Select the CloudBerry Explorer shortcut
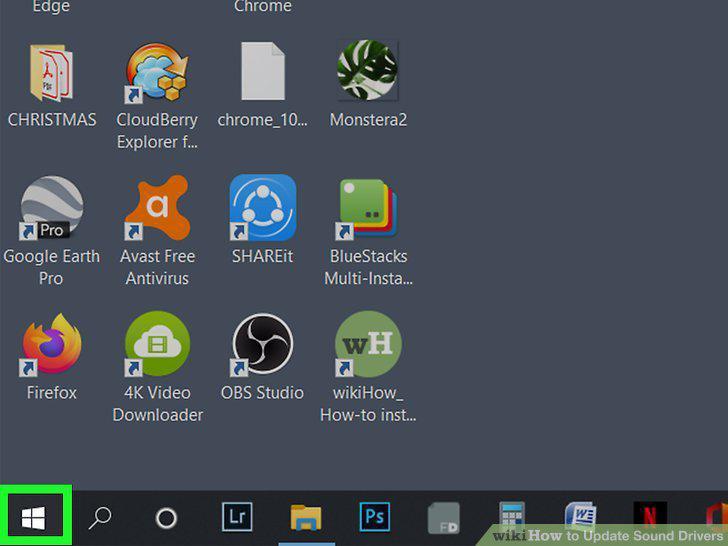This screenshot has width=728, height=546. (x=157, y=72)
